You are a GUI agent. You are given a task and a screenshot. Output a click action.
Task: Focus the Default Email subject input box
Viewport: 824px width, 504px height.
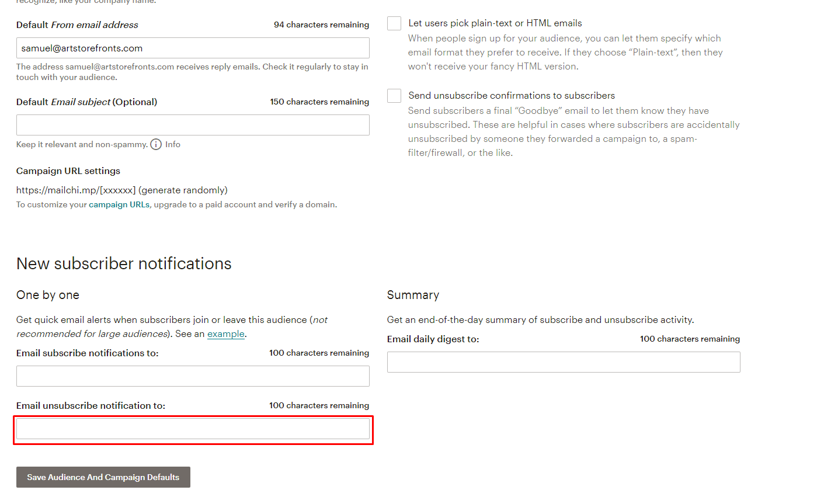point(193,125)
